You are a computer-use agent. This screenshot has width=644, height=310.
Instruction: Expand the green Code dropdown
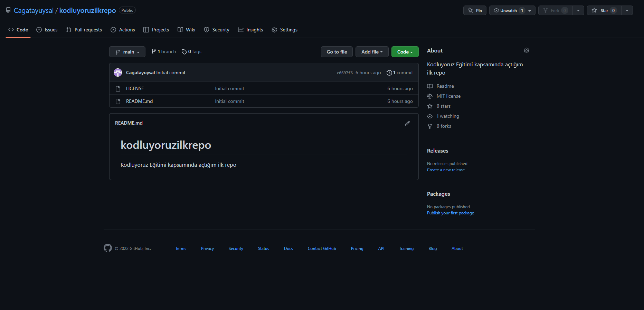pyautogui.click(x=405, y=52)
